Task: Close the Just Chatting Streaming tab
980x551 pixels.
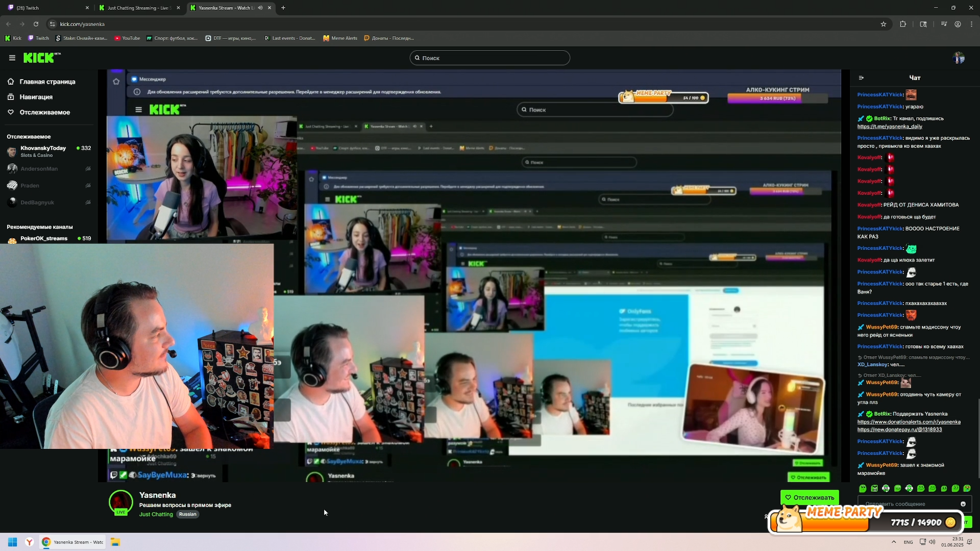Action: click(178, 8)
